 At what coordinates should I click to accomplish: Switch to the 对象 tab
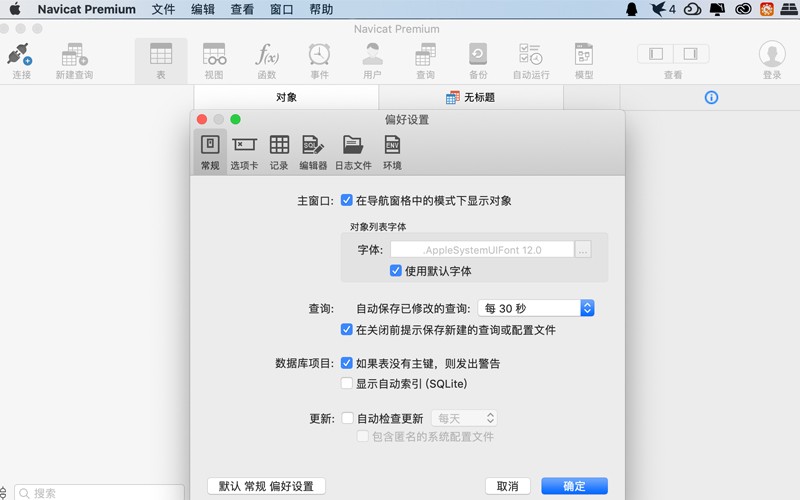click(286, 97)
